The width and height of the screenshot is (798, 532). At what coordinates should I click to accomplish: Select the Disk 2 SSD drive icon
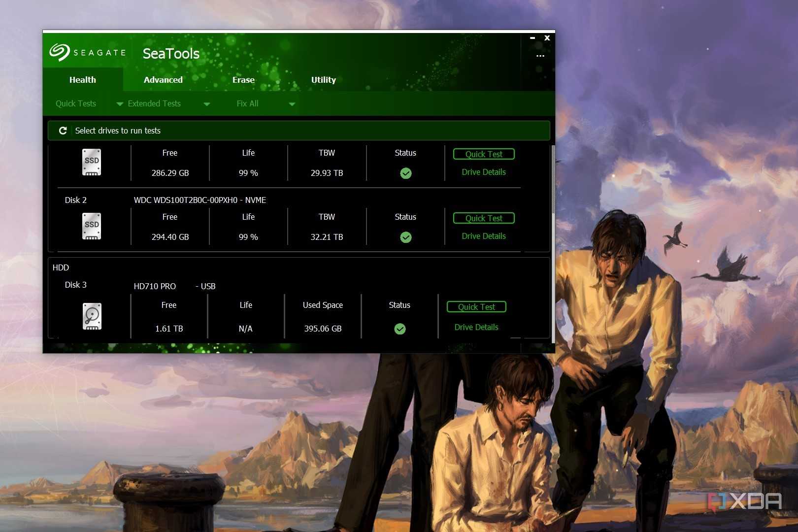click(x=92, y=226)
